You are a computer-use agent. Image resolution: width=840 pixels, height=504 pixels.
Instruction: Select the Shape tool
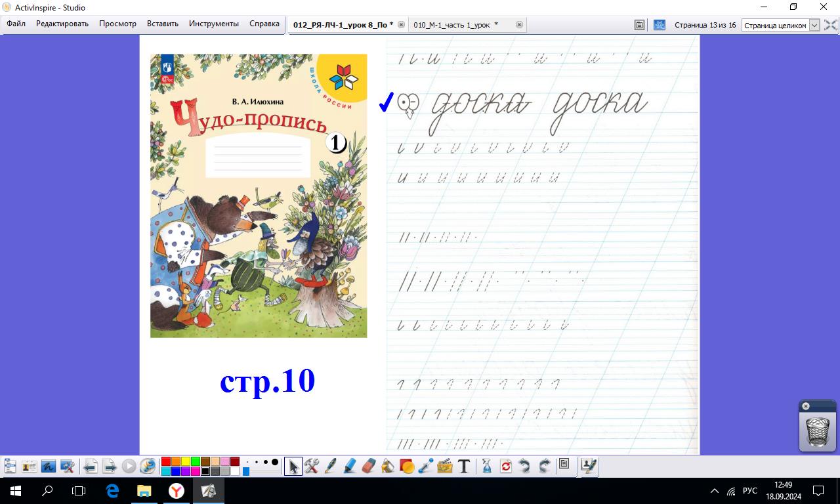407,467
